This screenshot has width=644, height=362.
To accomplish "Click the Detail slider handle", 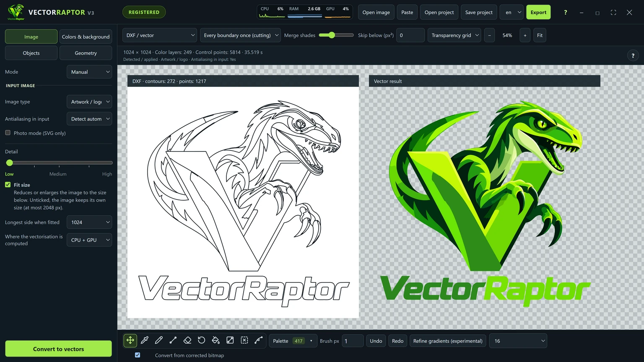I will pyautogui.click(x=10, y=163).
